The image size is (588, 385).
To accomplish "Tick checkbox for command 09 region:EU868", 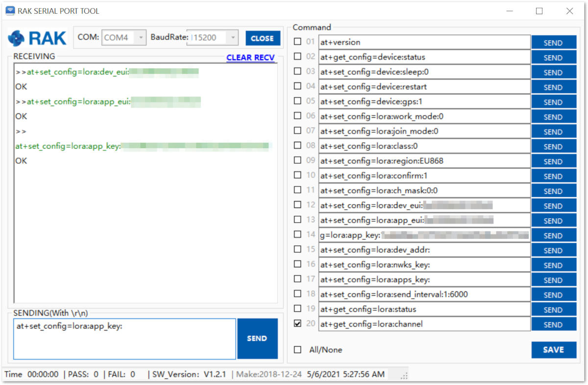I will click(x=297, y=160).
